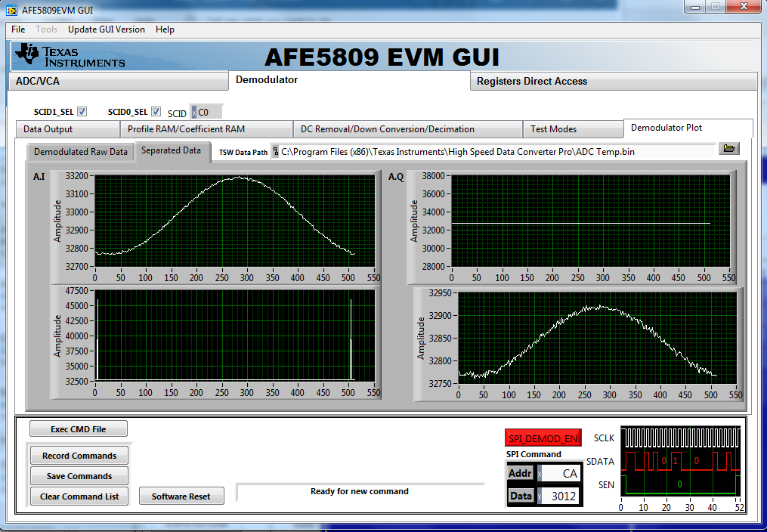Viewport: 767px width, 532px height.
Task: Click the SPI Addr value CA
Action: pyautogui.click(x=561, y=473)
